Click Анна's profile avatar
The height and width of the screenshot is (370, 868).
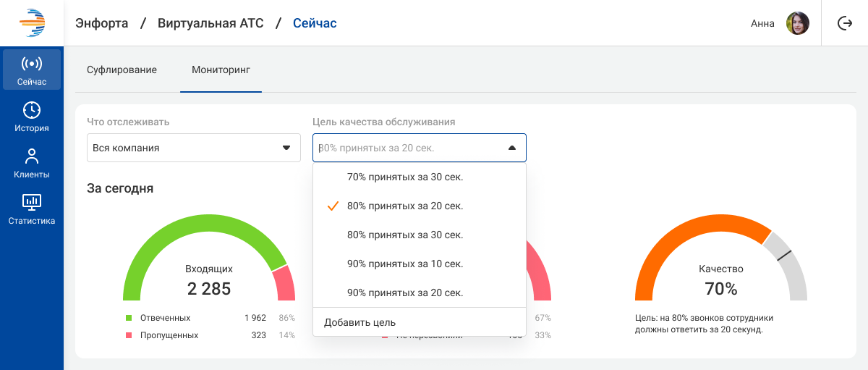[x=797, y=23]
